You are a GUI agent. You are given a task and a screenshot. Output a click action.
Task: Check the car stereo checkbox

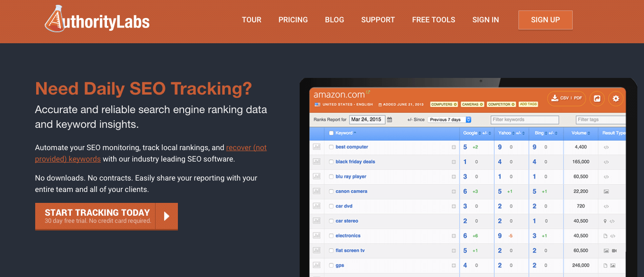331,221
